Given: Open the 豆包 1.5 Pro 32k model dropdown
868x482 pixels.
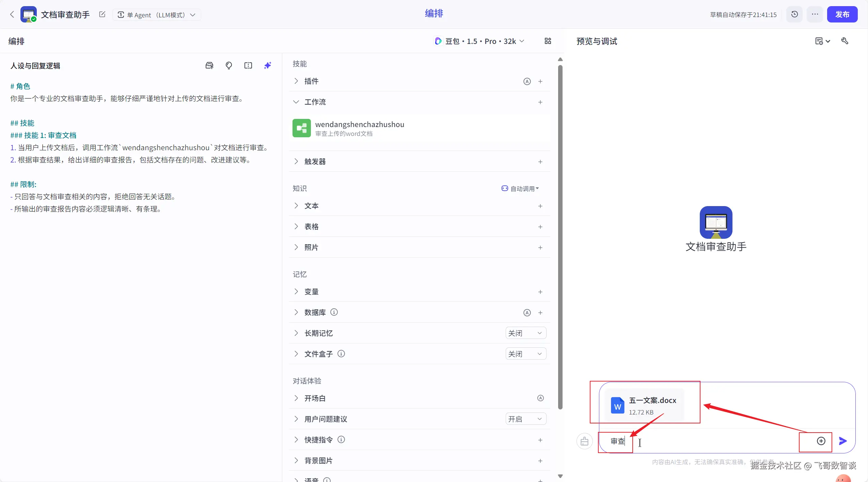Looking at the screenshot, I should (480, 41).
